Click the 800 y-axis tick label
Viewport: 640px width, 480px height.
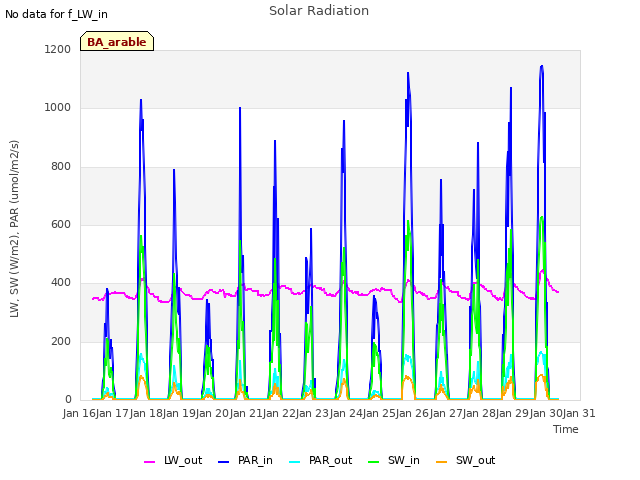click(x=61, y=167)
